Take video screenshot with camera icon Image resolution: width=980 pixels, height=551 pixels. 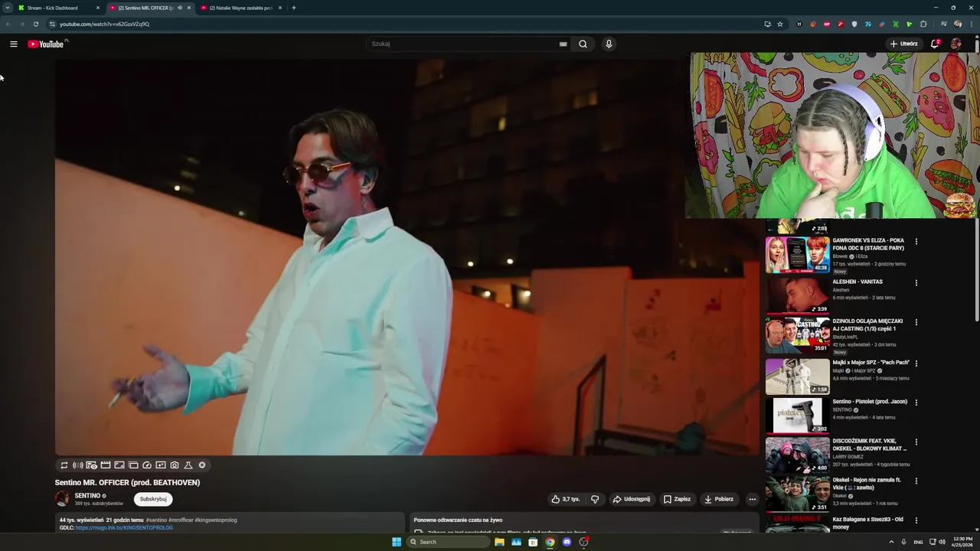[x=175, y=465]
